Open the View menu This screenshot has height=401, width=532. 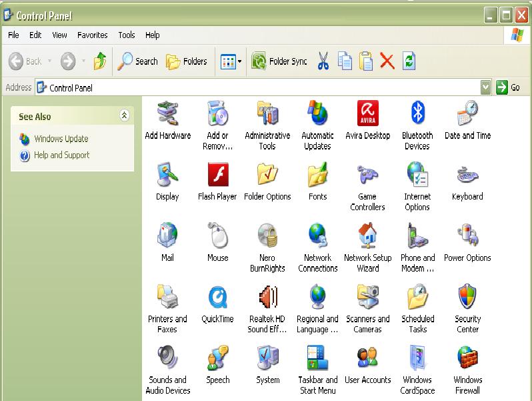pos(59,35)
